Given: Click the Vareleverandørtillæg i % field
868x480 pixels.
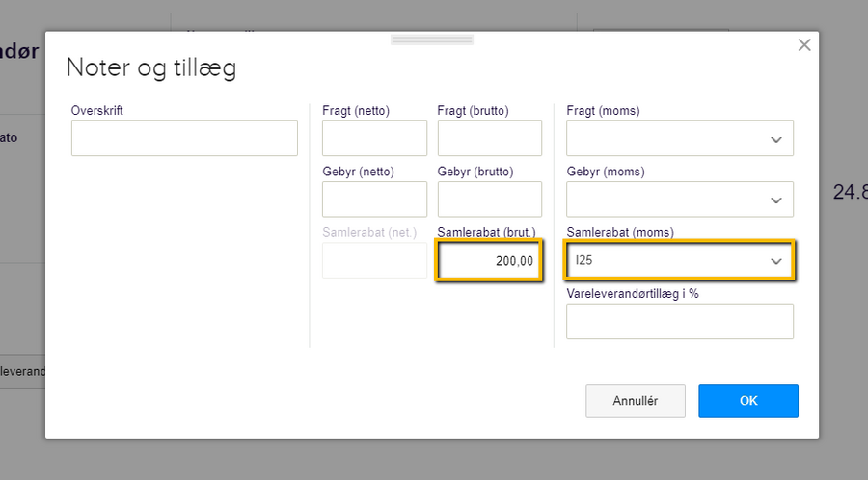Looking at the screenshot, I should point(679,321).
